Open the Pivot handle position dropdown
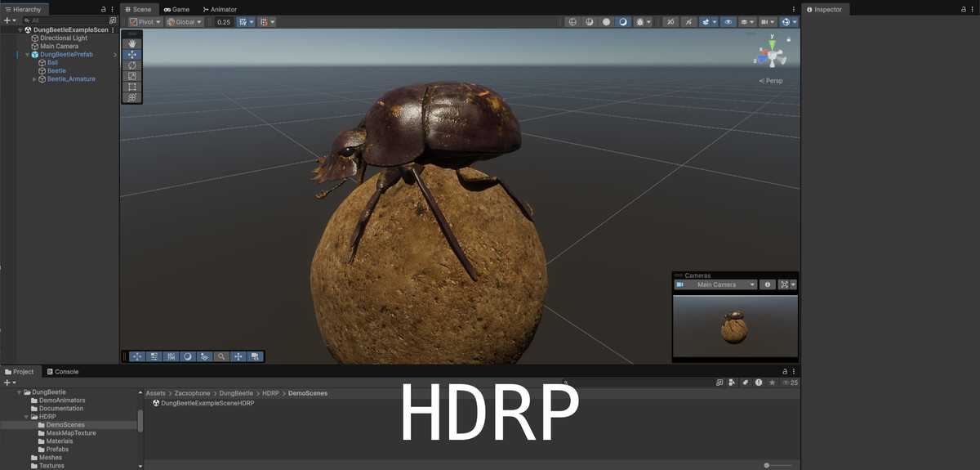The width and height of the screenshot is (980, 470). point(145,22)
